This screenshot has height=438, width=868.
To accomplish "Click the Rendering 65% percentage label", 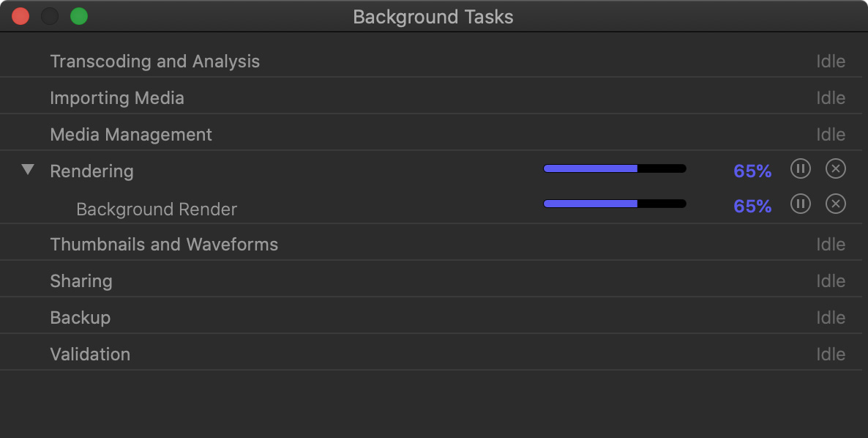I will 752,171.
